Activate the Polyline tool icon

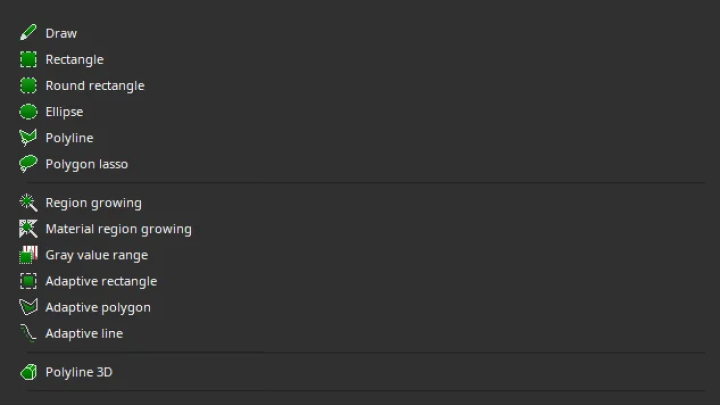(x=28, y=138)
